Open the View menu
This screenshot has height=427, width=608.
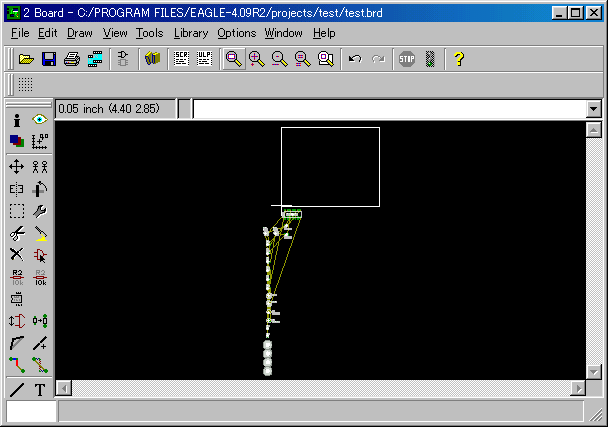pyautogui.click(x=115, y=33)
